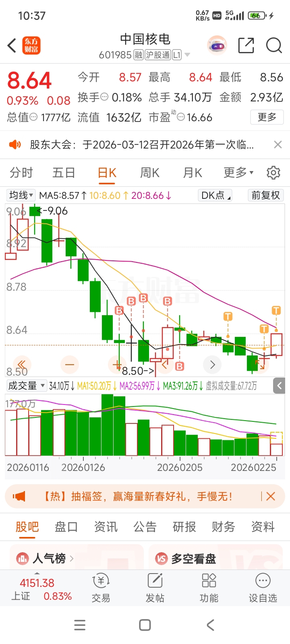Move chart cursor right arrow icon

pyautogui.click(x=212, y=365)
